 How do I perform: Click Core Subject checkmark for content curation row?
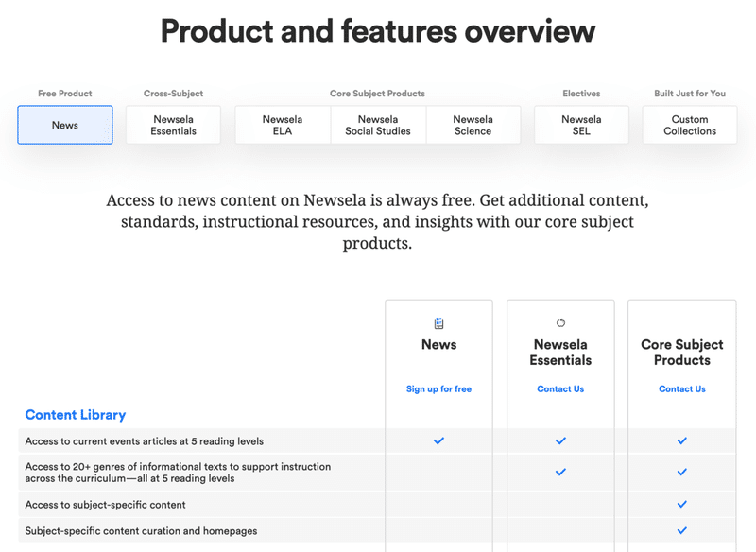(x=681, y=531)
